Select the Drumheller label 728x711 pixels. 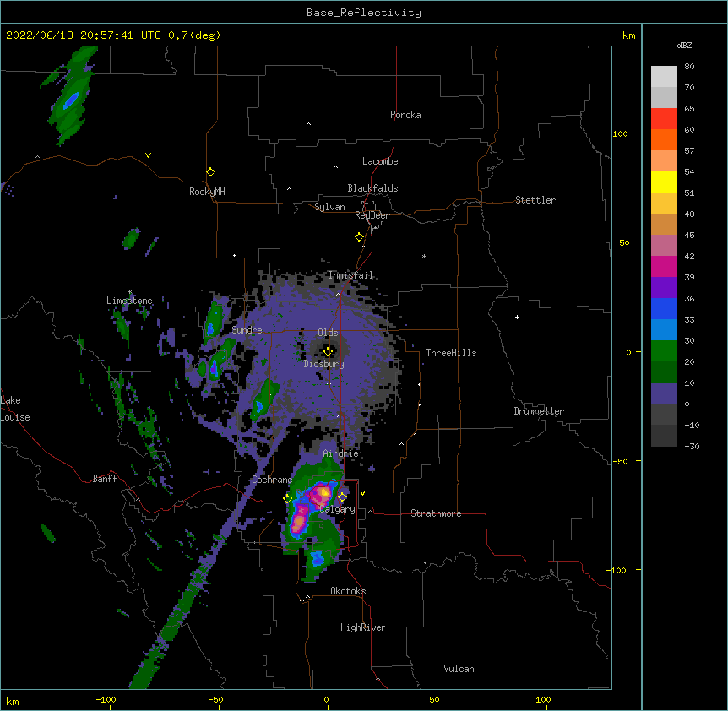click(x=539, y=411)
